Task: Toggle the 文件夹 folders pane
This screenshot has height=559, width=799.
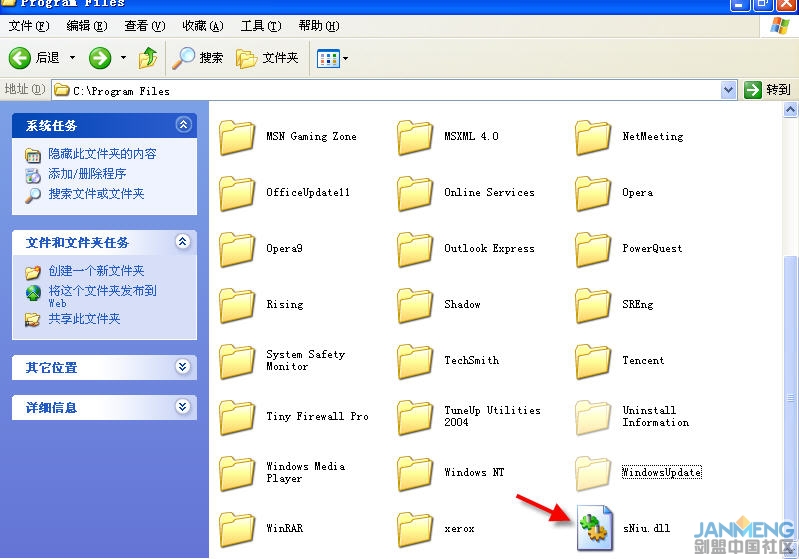Action: click(x=267, y=58)
